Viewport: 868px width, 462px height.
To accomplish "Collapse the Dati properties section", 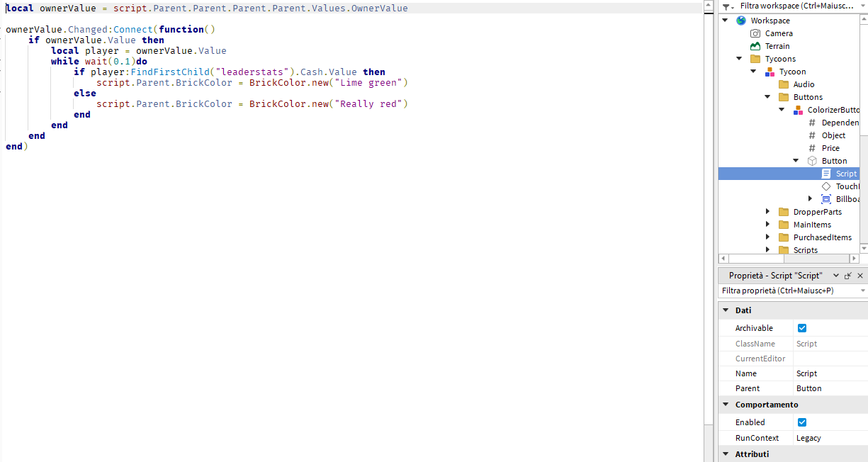I will pyautogui.click(x=725, y=310).
